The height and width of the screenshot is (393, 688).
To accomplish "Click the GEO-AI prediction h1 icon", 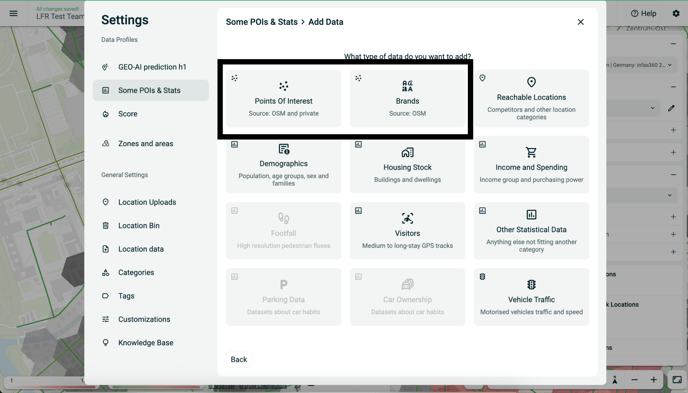I will (x=105, y=67).
